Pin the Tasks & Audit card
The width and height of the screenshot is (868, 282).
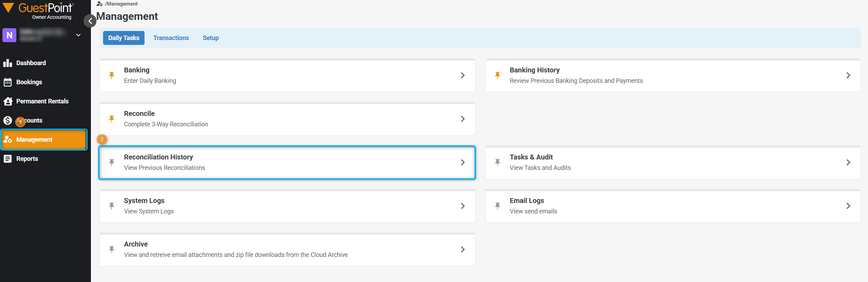point(498,162)
